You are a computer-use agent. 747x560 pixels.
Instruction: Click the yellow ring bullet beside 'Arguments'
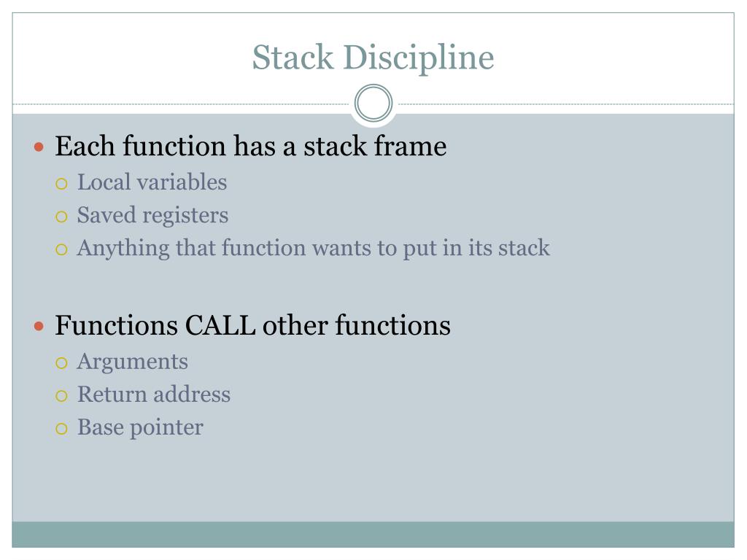(x=61, y=363)
